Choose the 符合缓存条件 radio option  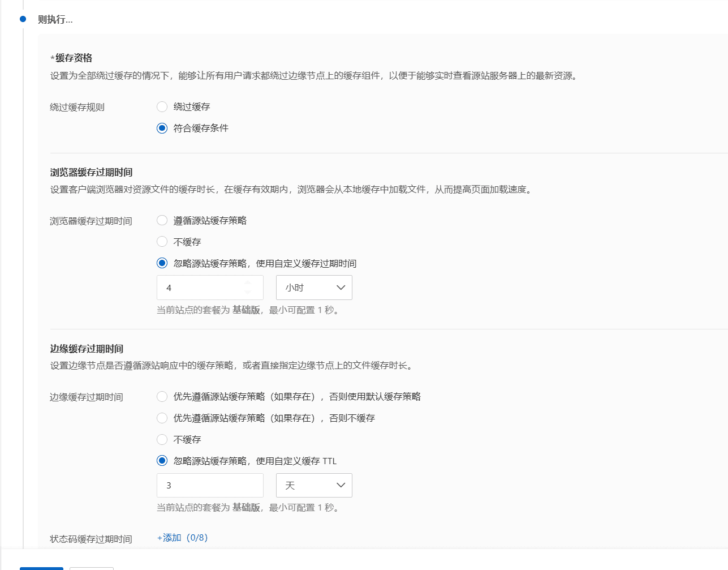(162, 128)
